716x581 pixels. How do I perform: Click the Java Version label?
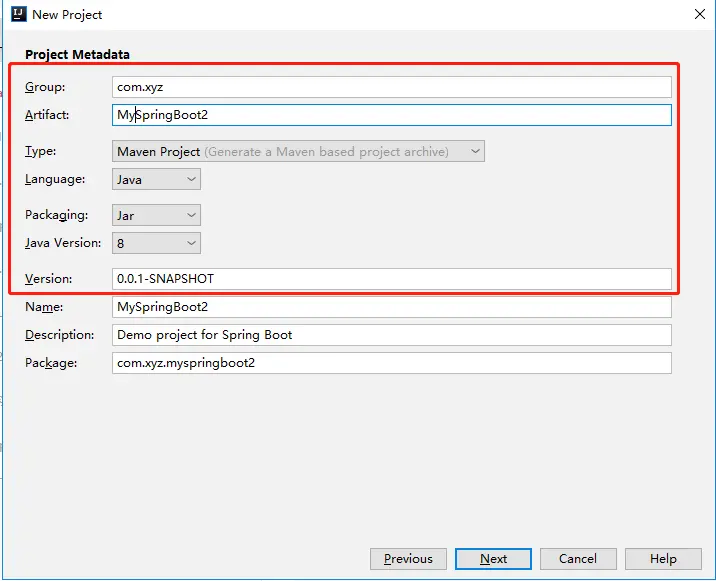click(x=63, y=243)
